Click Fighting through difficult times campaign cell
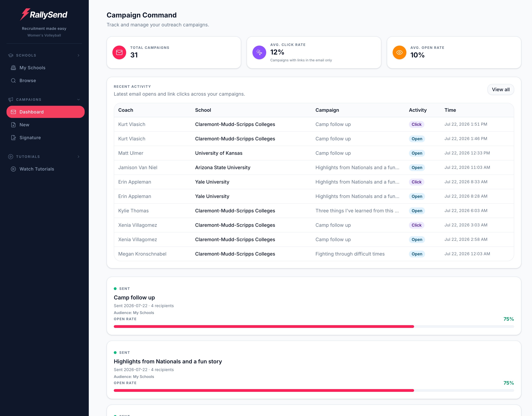532x416 pixels. 350,254
